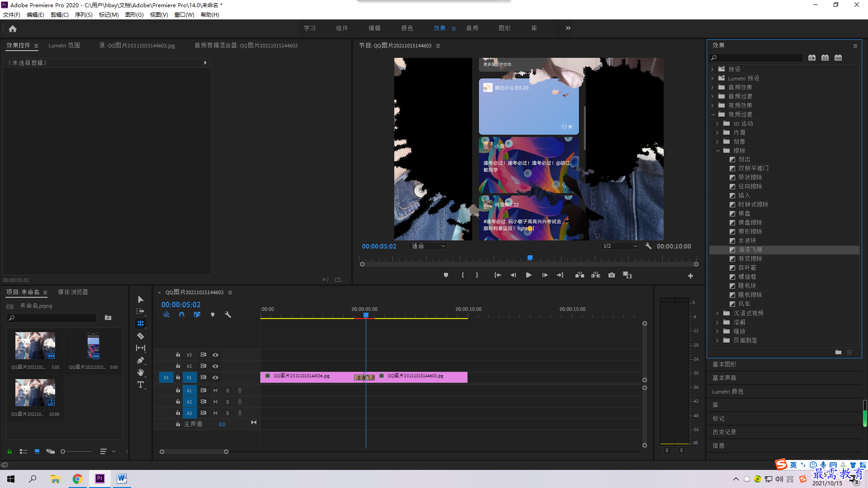Screen dimensions: 868x488
Task: Expand the 预设 effects folder
Action: pos(712,69)
